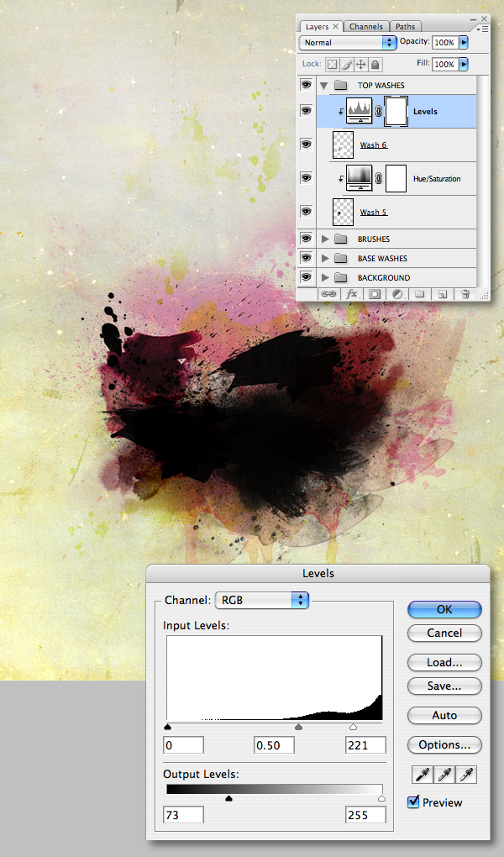The height and width of the screenshot is (857, 504).
Task: Click the Load... button
Action: (444, 662)
